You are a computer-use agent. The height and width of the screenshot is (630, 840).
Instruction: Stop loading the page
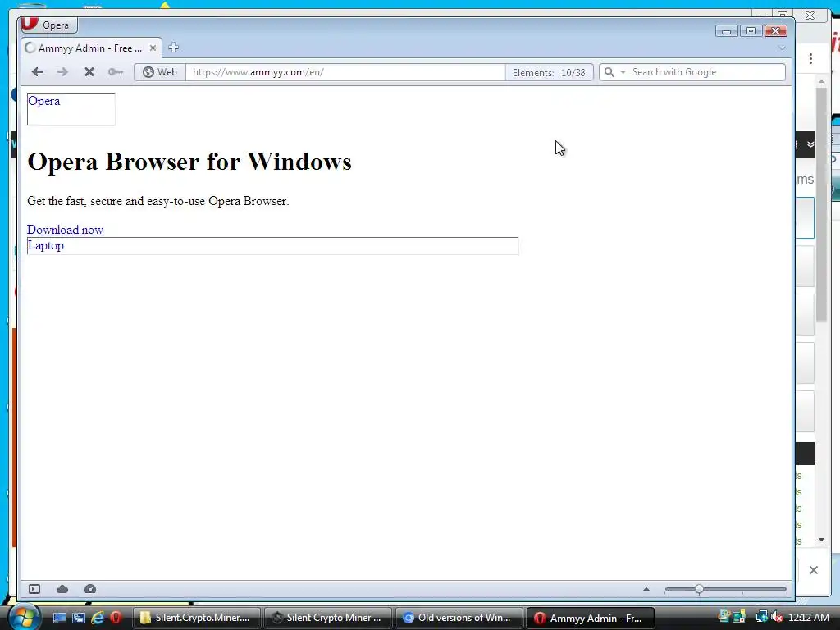pos(89,72)
